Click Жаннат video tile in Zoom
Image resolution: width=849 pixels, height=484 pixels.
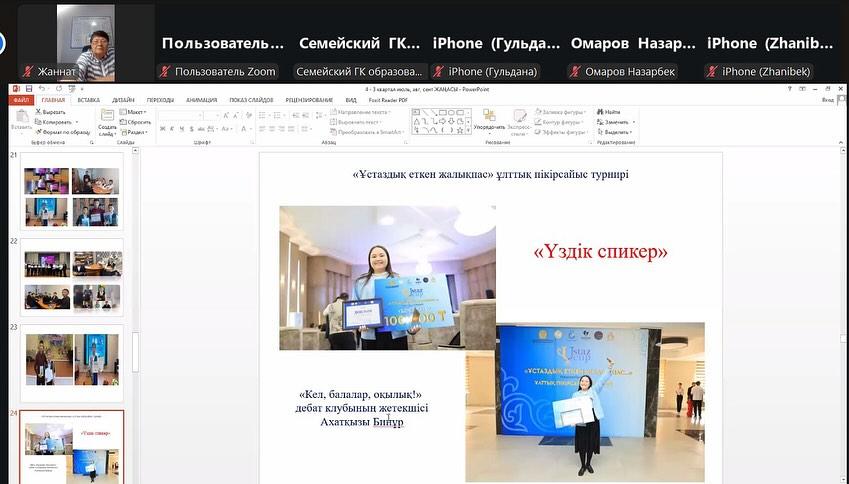click(x=86, y=43)
